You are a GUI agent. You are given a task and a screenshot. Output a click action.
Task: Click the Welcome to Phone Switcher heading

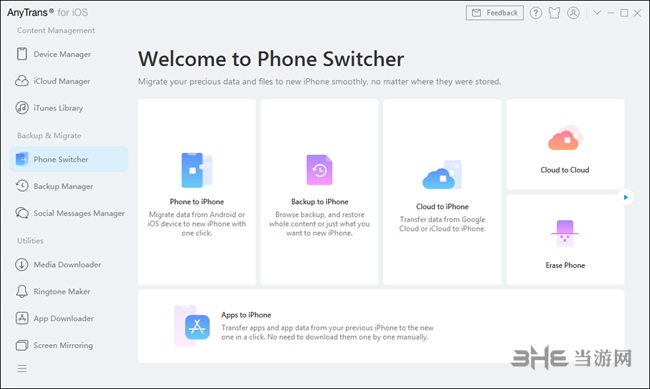coord(271,59)
